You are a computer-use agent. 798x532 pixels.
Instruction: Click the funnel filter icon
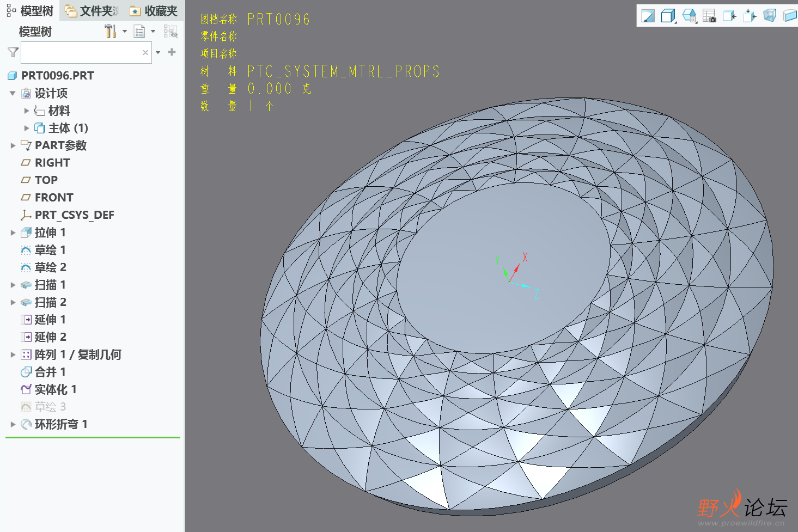point(13,52)
